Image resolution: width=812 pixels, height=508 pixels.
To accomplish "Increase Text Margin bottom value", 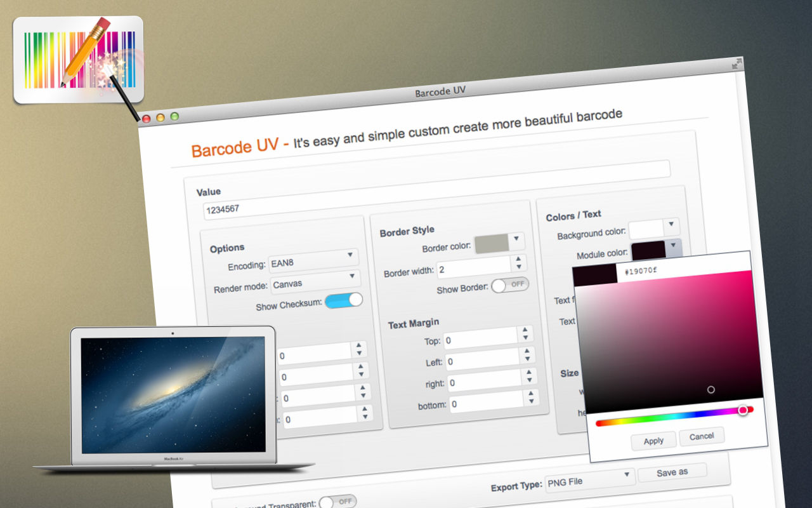I will pyautogui.click(x=532, y=394).
